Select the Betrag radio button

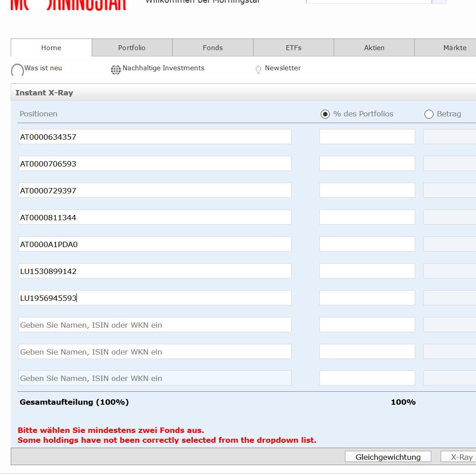[x=429, y=114]
